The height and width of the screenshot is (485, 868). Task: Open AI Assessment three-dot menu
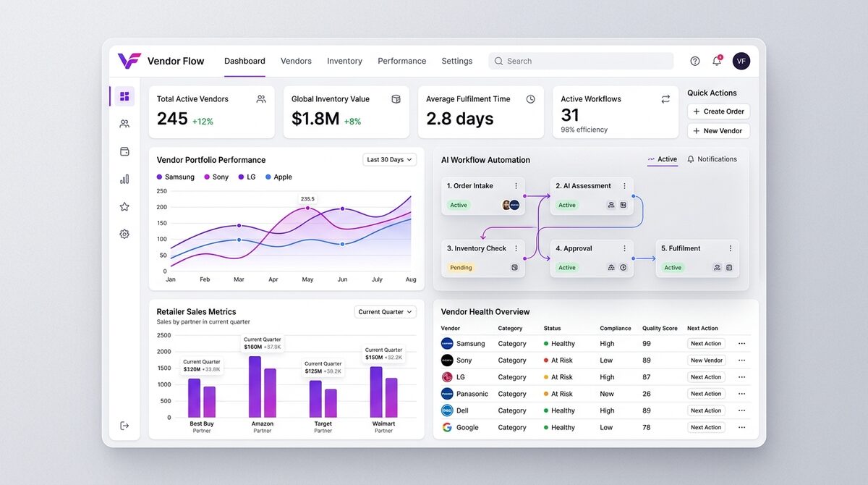(624, 186)
